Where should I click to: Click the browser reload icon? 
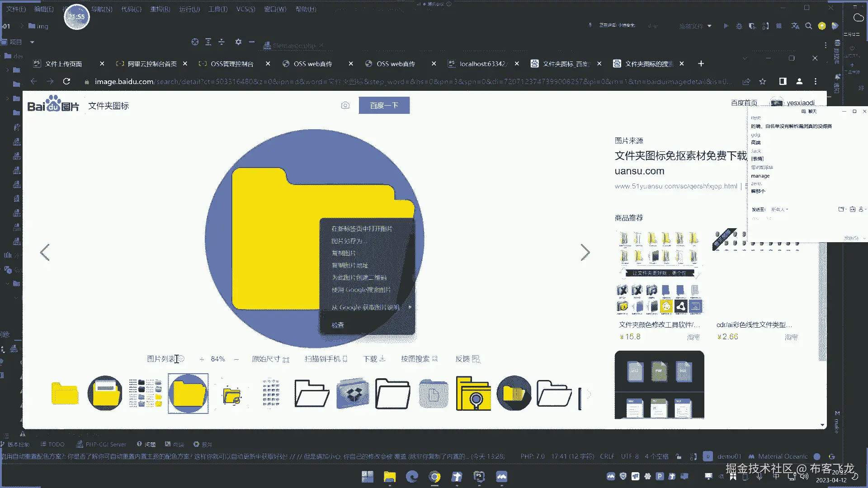point(66,81)
